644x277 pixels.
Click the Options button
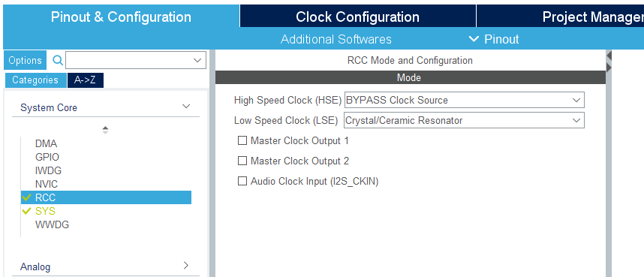25,60
